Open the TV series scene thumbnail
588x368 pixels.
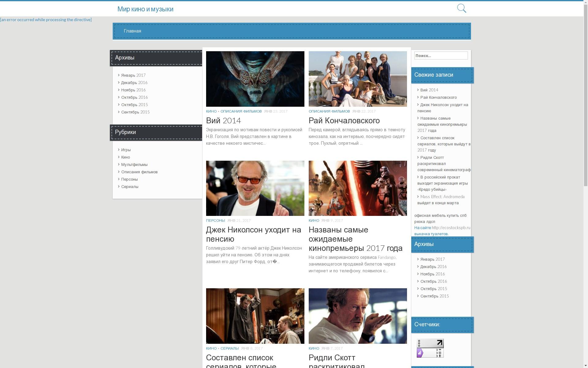[255, 316]
